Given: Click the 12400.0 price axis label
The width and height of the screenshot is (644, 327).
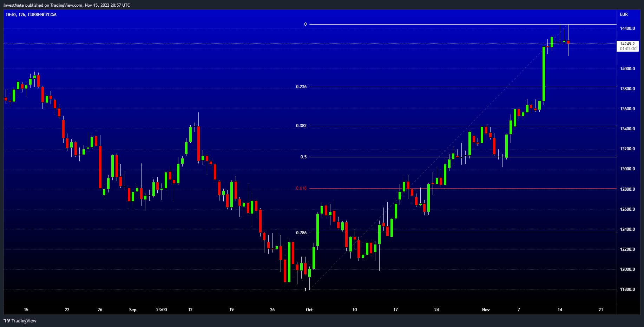Looking at the screenshot, I should (627, 229).
